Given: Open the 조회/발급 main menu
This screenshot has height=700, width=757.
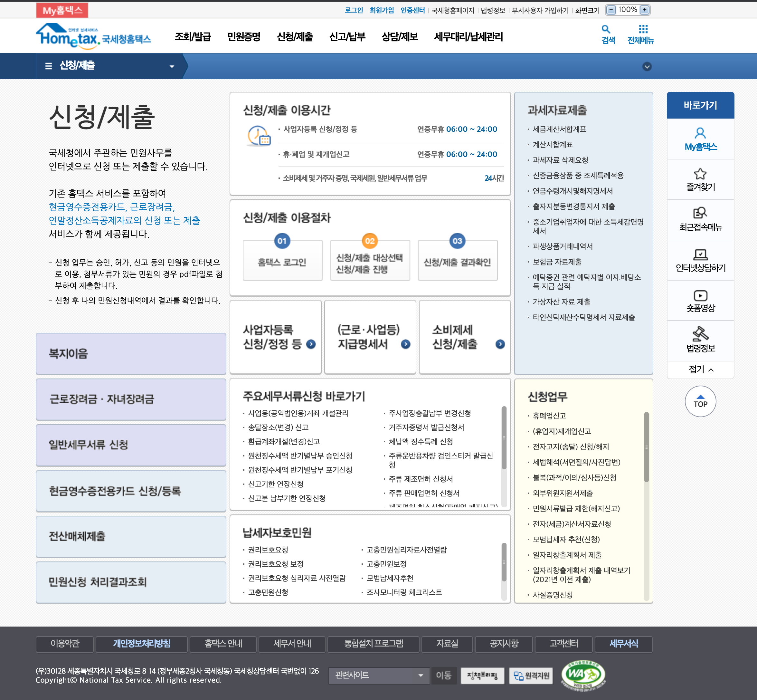Looking at the screenshot, I should click(192, 37).
